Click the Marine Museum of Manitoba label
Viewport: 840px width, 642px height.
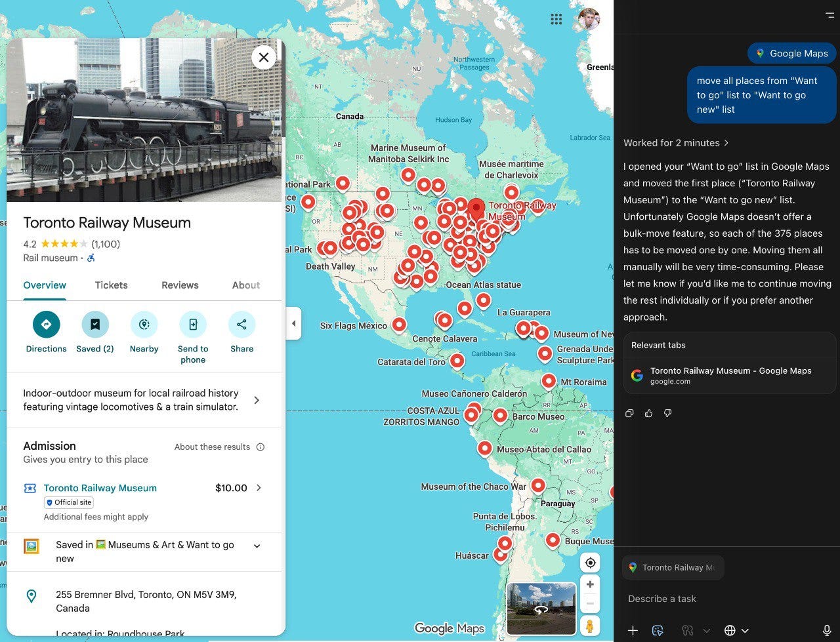(408, 153)
